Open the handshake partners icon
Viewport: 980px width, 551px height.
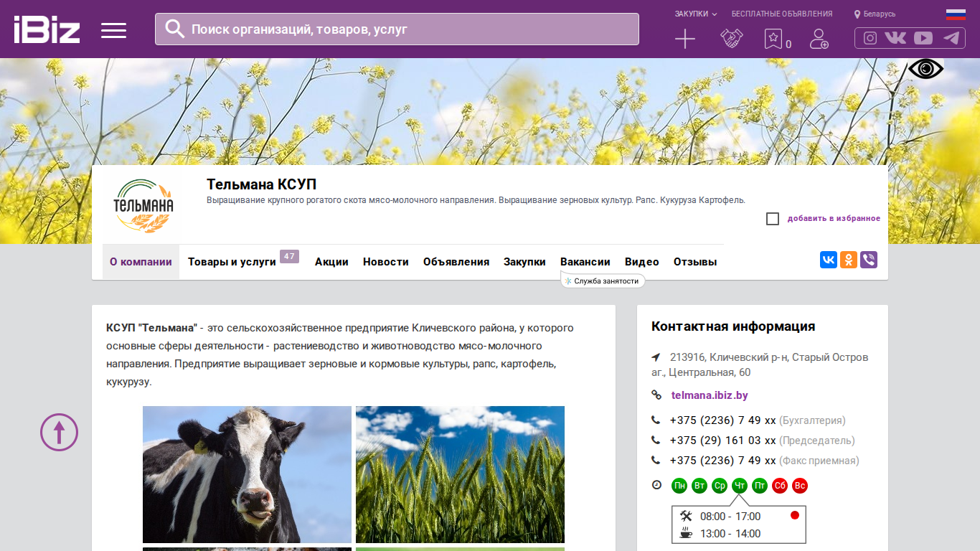pos(732,39)
